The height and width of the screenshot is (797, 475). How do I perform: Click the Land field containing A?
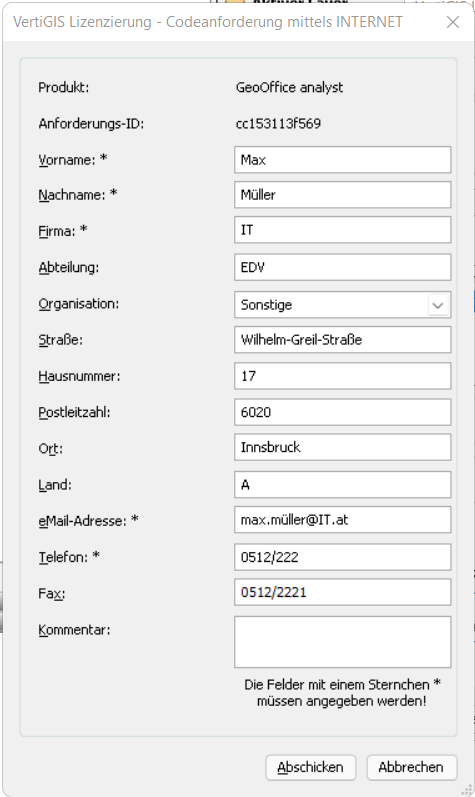(x=342, y=484)
